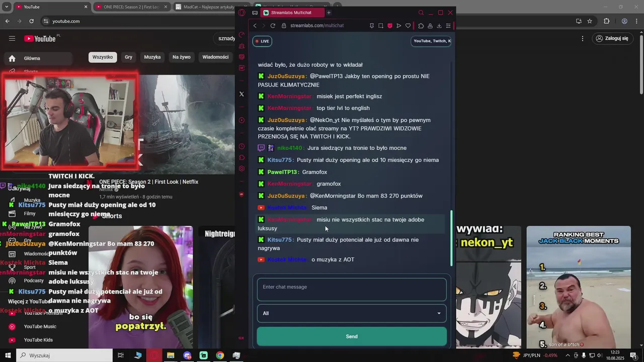
Task: Click the pin icon in Opera address bar
Action: [x=372, y=26]
